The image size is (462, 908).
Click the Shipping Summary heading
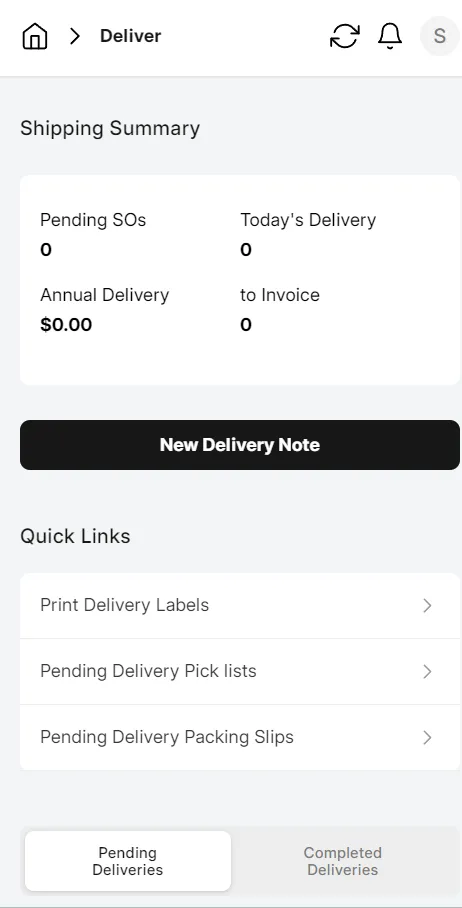pyautogui.click(x=110, y=128)
